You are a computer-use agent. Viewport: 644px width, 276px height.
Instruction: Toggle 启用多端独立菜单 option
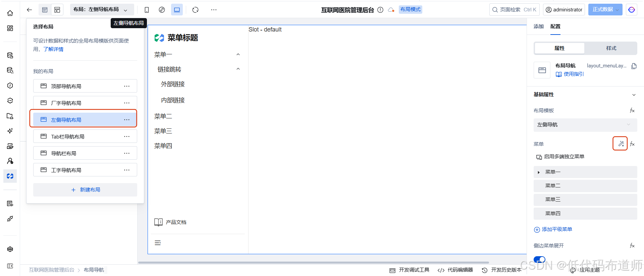pyautogui.click(x=560, y=157)
